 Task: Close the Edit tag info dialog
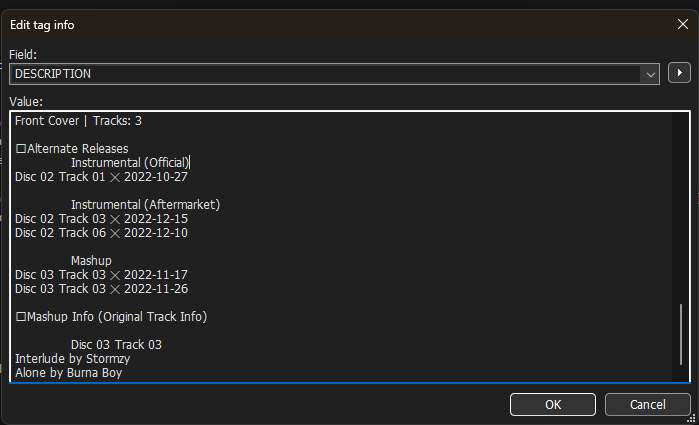683,24
